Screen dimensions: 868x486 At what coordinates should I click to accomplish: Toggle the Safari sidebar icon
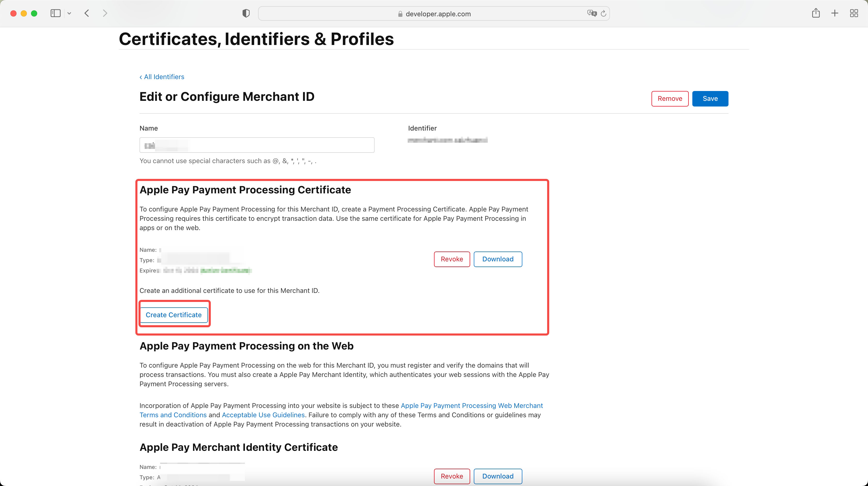55,13
